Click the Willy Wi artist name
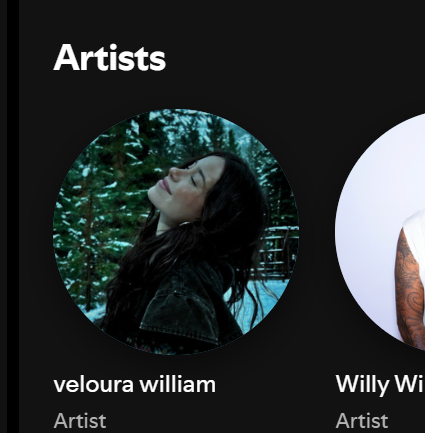 click(380, 385)
